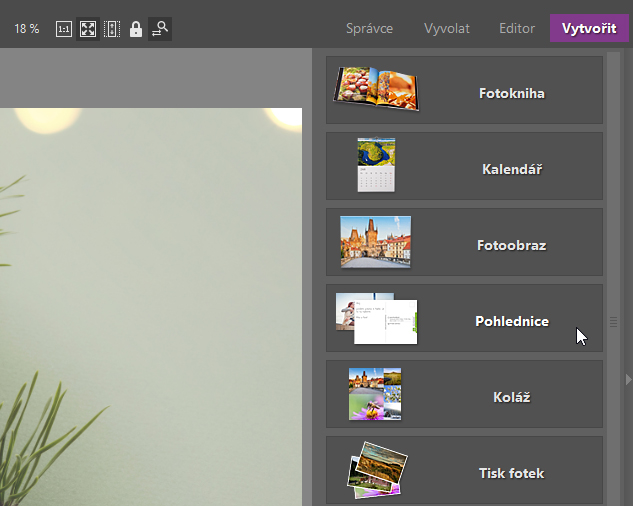
Task: Open the Koláž collage creator
Action: pyautogui.click(x=464, y=394)
